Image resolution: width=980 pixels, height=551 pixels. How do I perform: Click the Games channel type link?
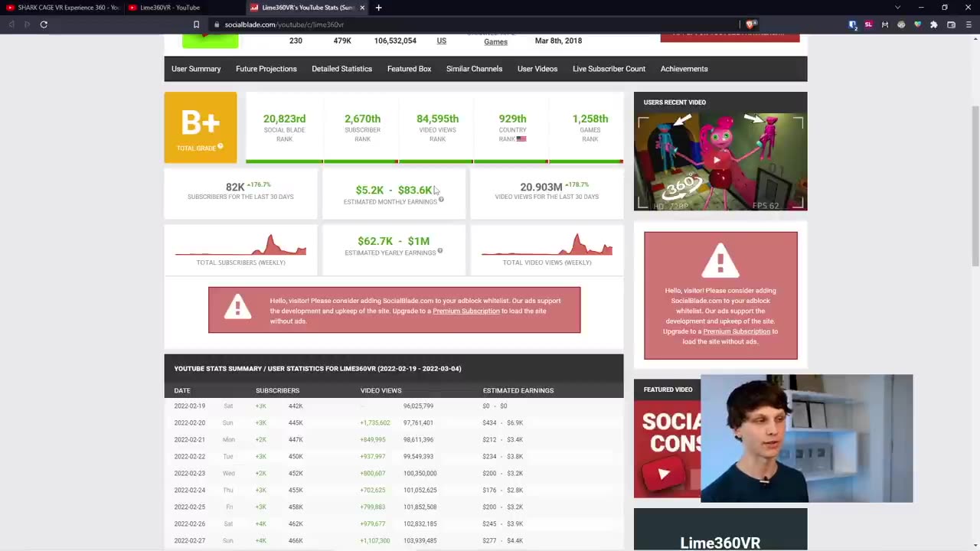(x=495, y=41)
